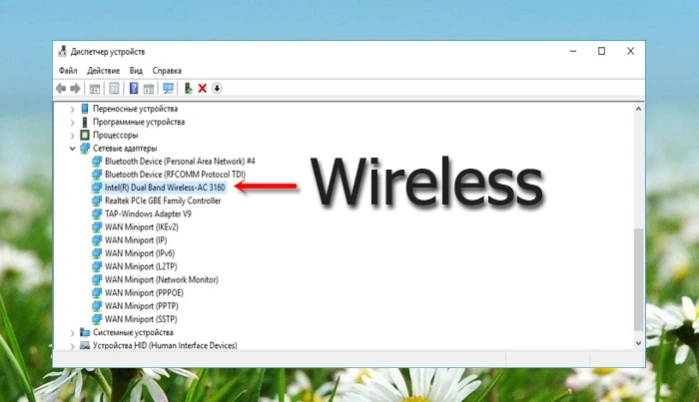Click the Forward arrow in toolbar
Screen dimensions: 699x402
click(75, 89)
